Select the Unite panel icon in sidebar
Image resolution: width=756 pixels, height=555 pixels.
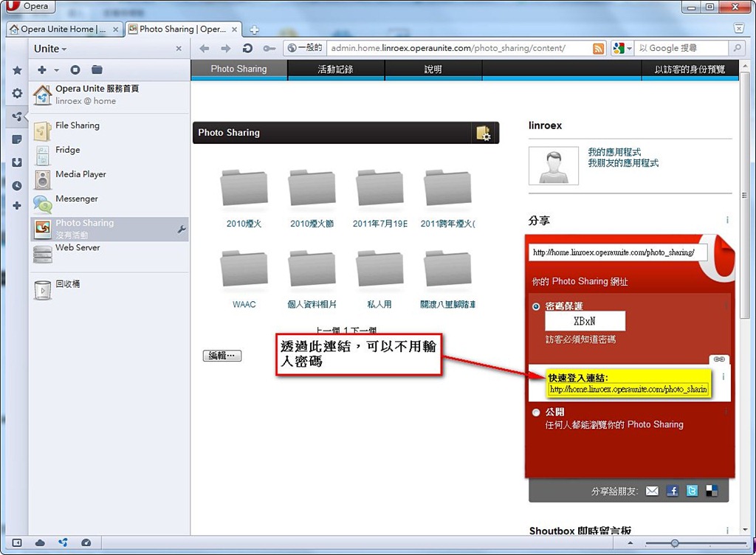(x=17, y=116)
